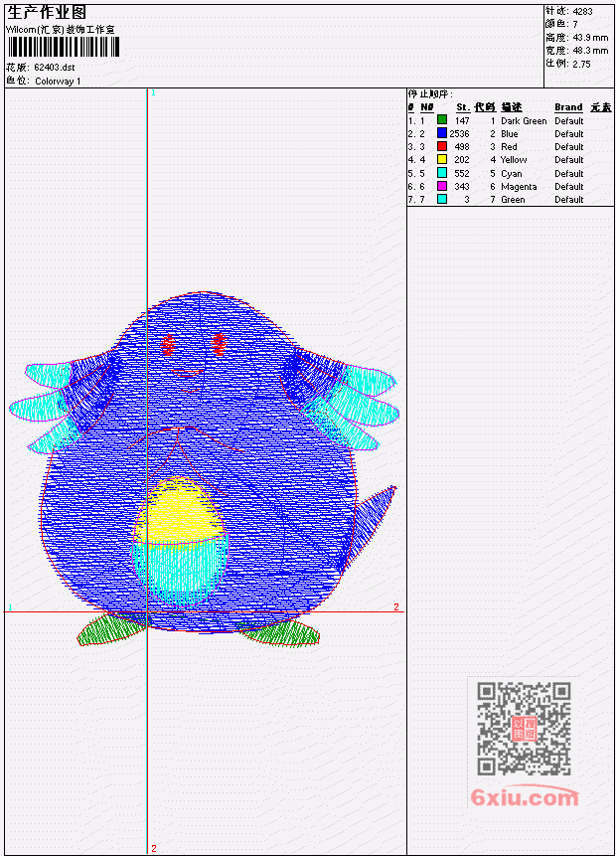
Task: Click the file name '62403.dst'
Action: pos(55,68)
